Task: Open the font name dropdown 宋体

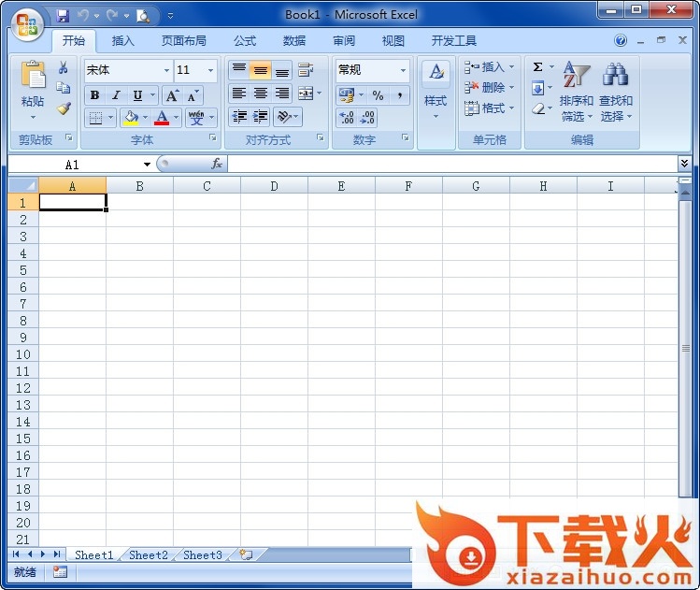Action: click(x=166, y=70)
